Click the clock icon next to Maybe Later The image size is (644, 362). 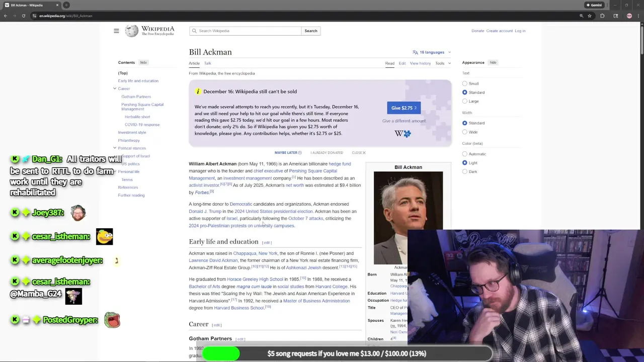(x=300, y=152)
